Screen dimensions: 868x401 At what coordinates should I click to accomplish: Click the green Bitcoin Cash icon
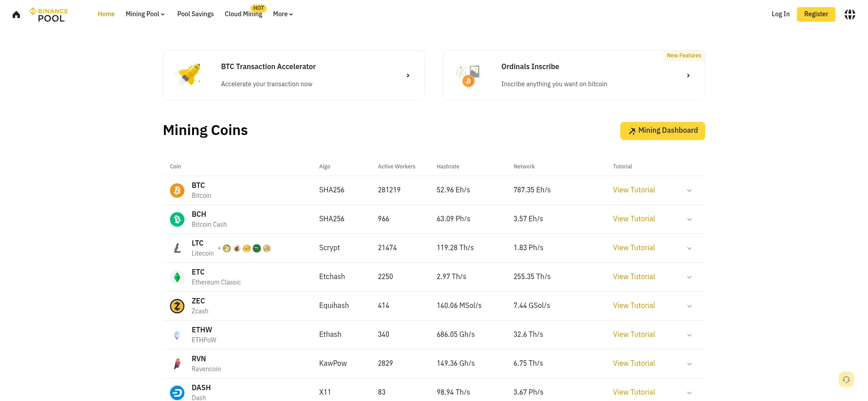(x=177, y=219)
